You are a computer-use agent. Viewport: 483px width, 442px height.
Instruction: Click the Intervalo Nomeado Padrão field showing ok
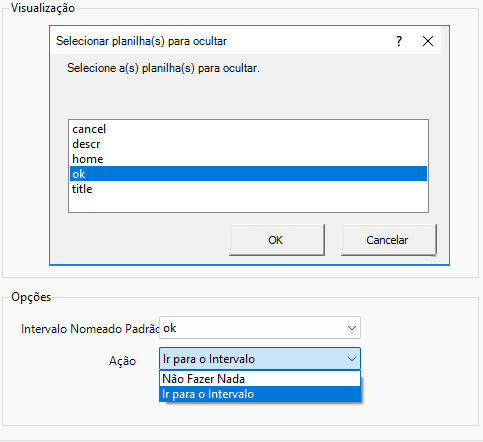coord(260,328)
